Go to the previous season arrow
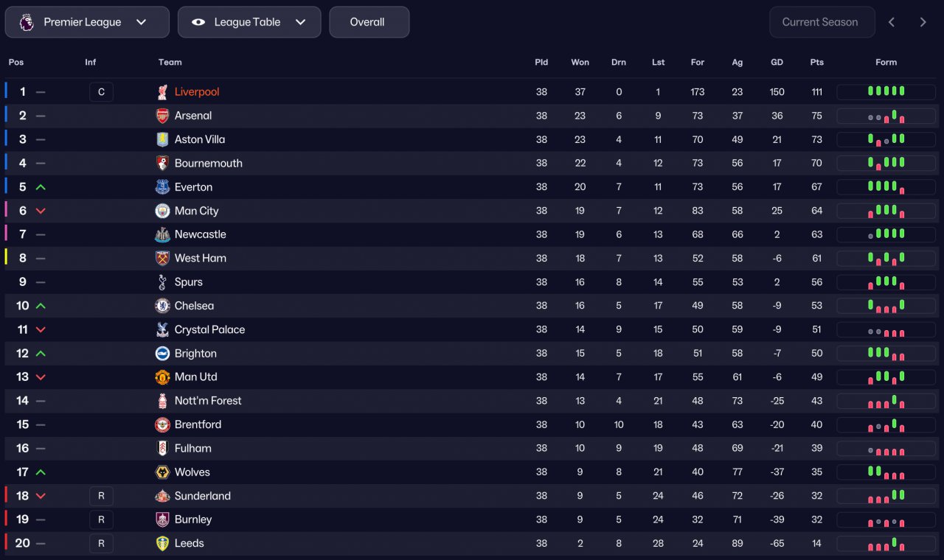This screenshot has height=560, width=944. pyautogui.click(x=892, y=22)
